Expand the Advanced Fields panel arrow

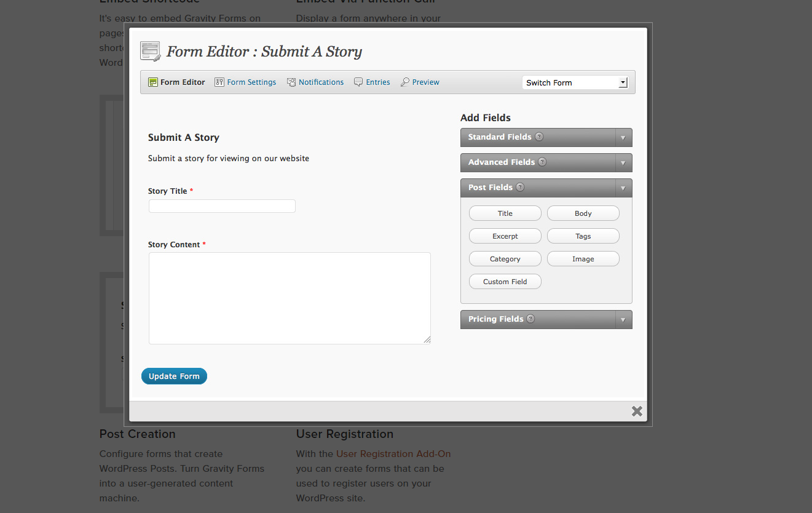[623, 163]
